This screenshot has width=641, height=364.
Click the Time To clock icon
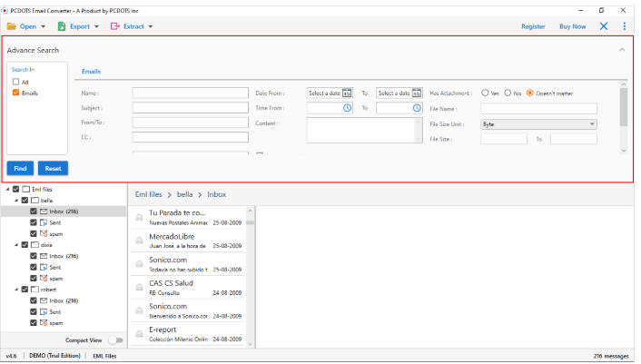[417, 108]
